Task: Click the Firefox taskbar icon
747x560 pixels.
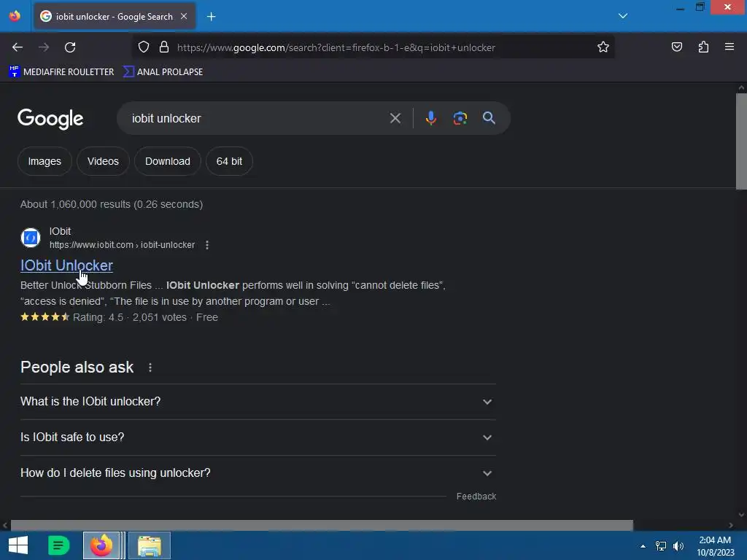Action: coord(101,545)
